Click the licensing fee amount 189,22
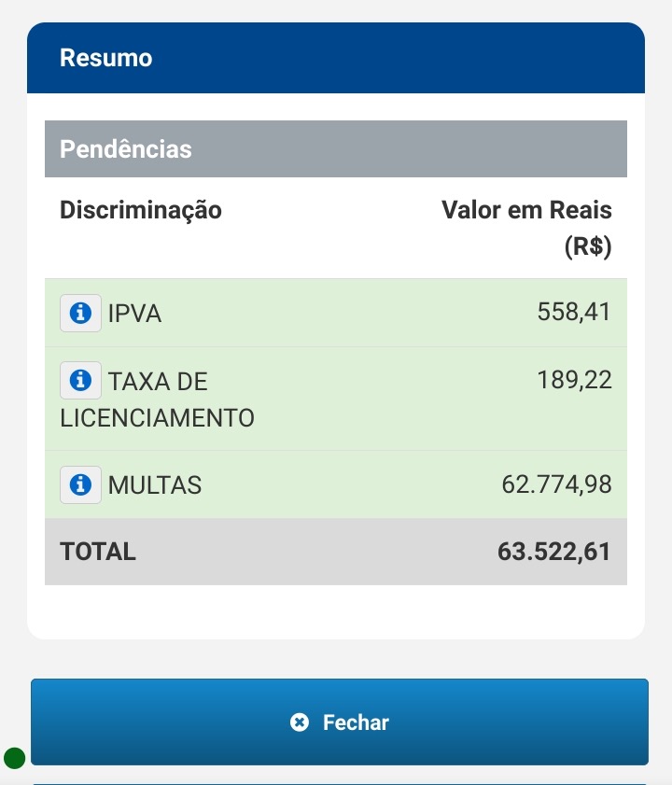Viewport: 672px width, 785px height. pyautogui.click(x=574, y=380)
